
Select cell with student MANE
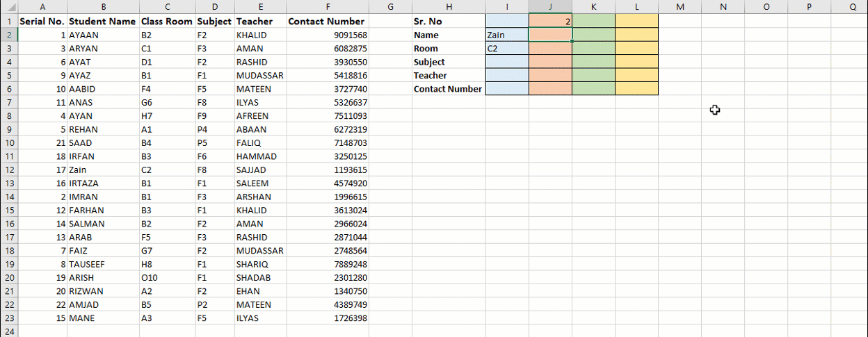103,318
